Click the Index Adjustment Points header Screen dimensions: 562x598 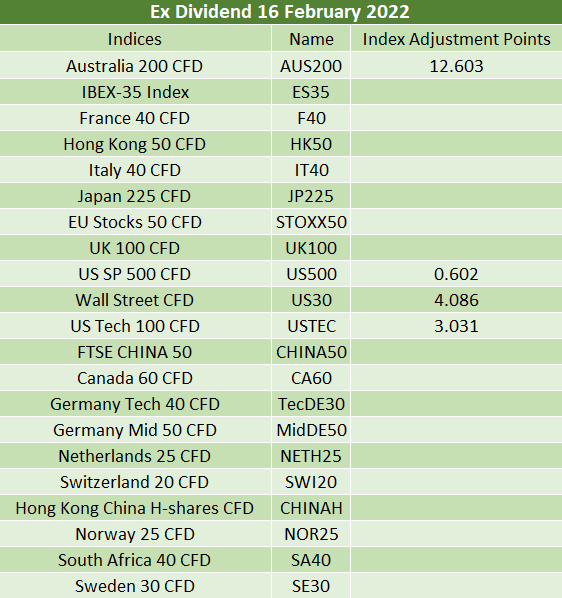pos(456,39)
